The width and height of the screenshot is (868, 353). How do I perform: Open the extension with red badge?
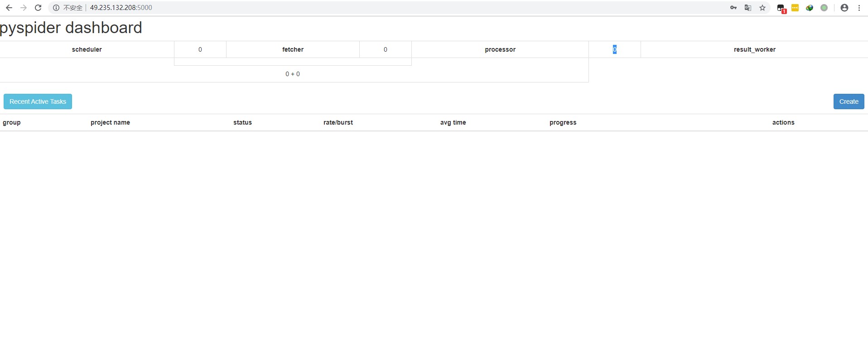click(x=781, y=8)
